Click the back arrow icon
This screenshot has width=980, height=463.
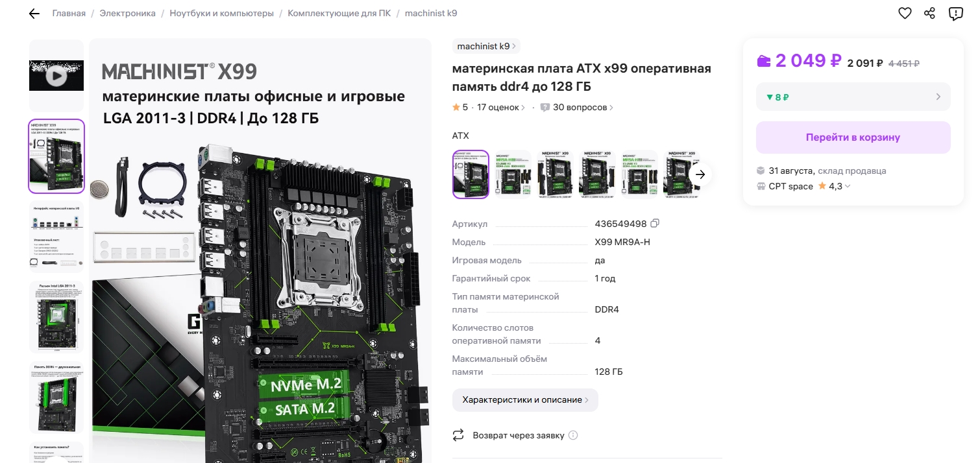tap(34, 14)
